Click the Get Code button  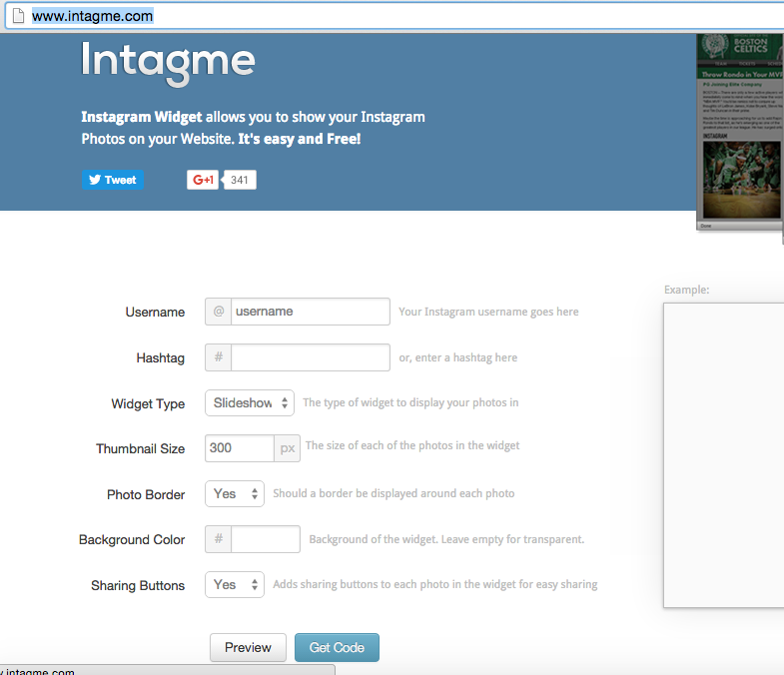(x=337, y=647)
